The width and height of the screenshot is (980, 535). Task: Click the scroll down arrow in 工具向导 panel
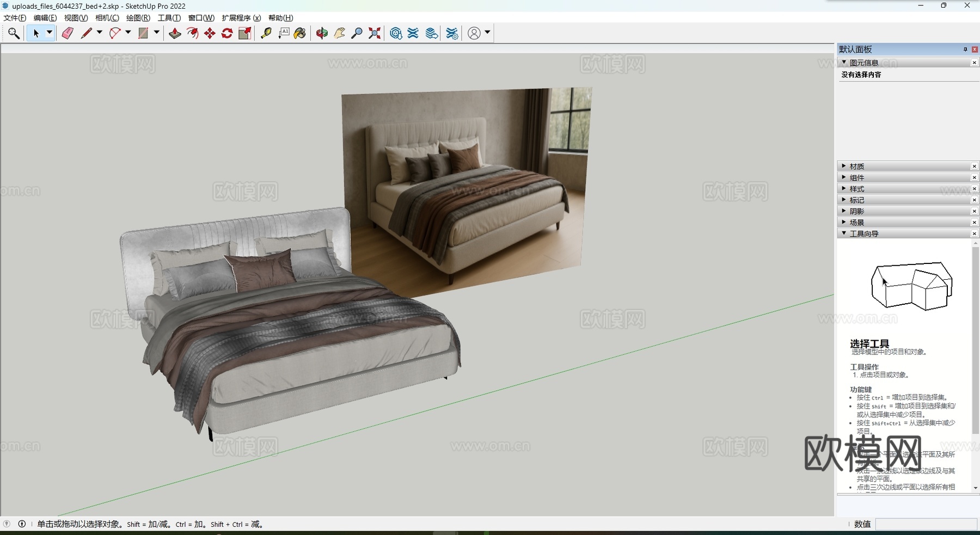click(975, 488)
